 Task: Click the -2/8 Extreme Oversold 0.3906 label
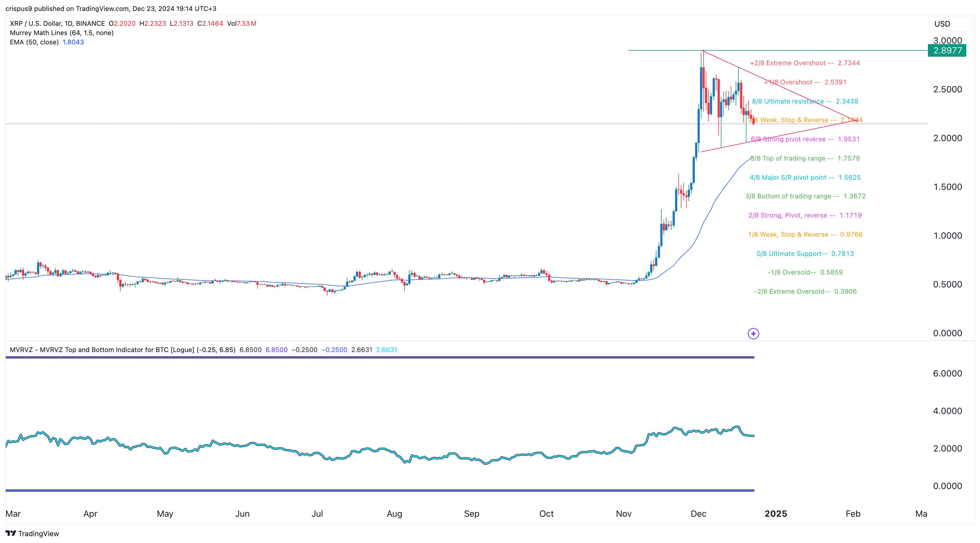coord(805,291)
